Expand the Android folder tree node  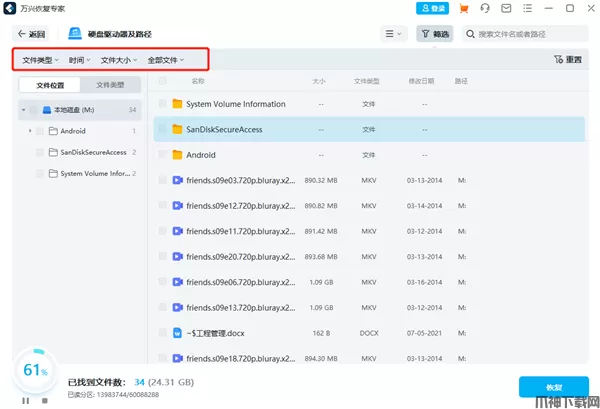(30, 131)
